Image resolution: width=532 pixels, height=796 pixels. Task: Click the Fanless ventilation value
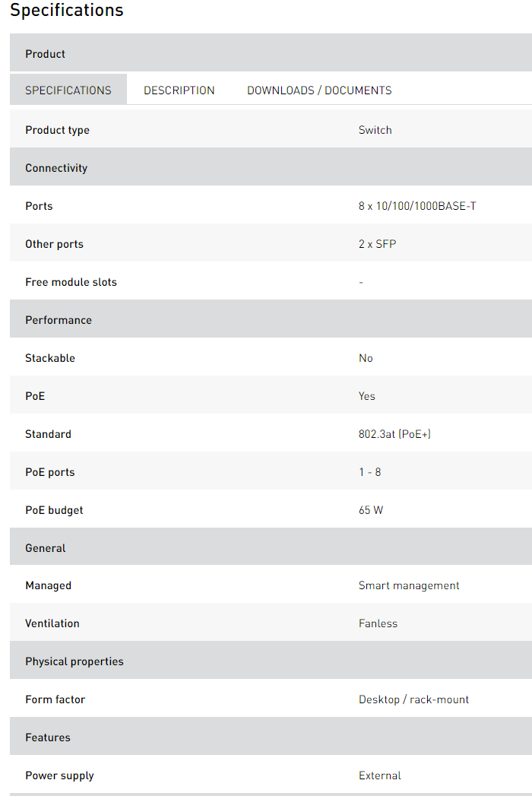click(x=378, y=623)
